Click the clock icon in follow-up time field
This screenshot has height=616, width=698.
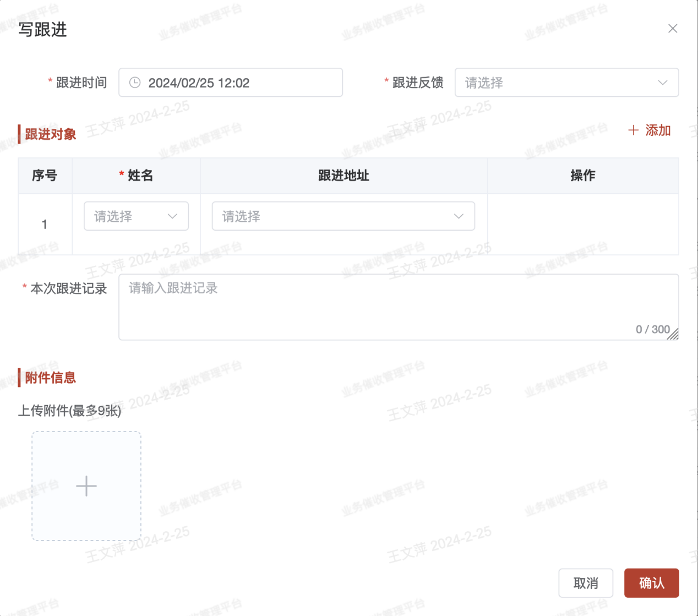pyautogui.click(x=135, y=83)
